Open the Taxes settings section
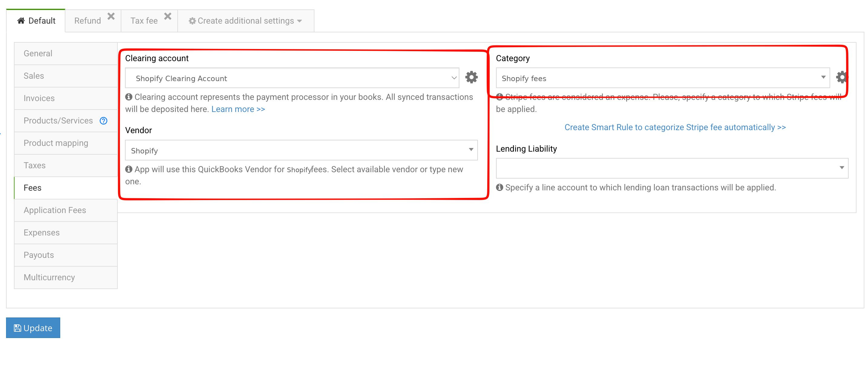Image resolution: width=868 pixels, height=368 pixels. [x=66, y=166]
